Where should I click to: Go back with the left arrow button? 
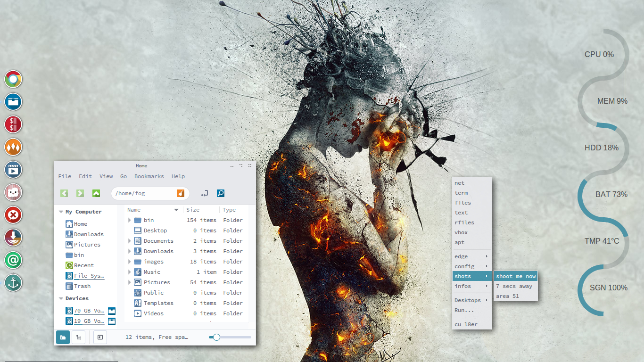point(64,193)
